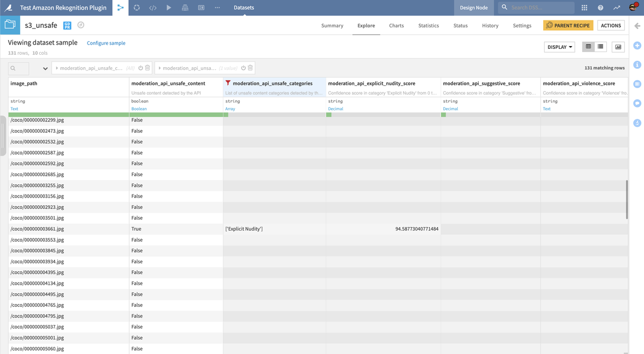Open the three-dots More menu
This screenshot has width=644, height=354.
[217, 8]
